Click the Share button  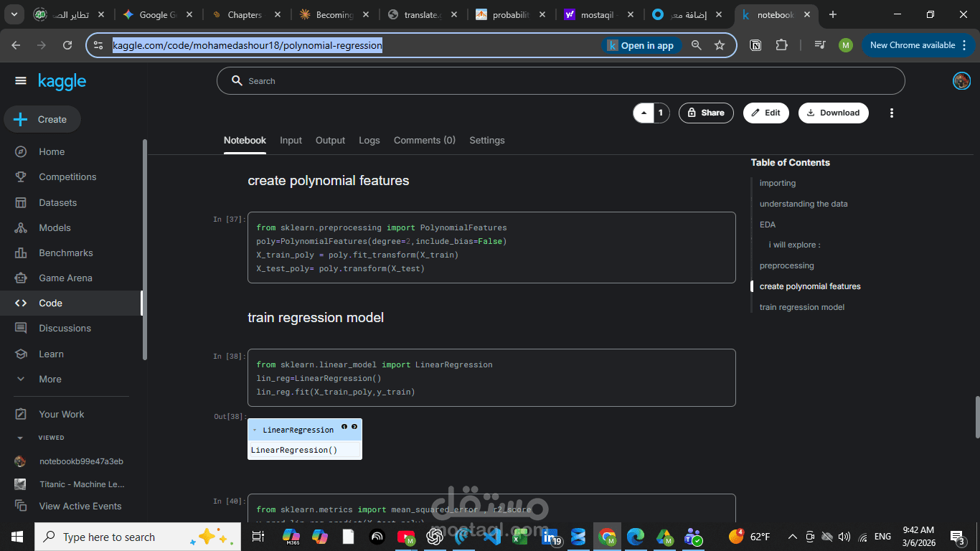pos(706,113)
